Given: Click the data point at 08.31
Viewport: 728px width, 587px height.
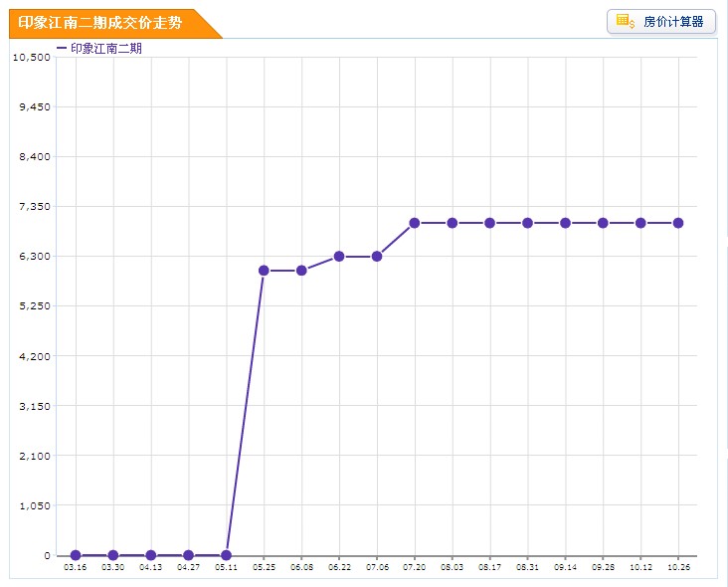Looking at the screenshot, I should [527, 223].
